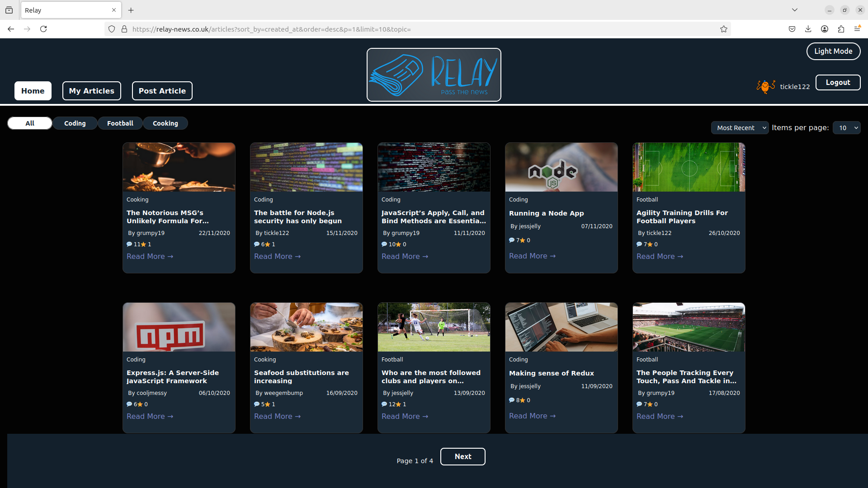Open My Articles
The image size is (868, 488).
92,91
